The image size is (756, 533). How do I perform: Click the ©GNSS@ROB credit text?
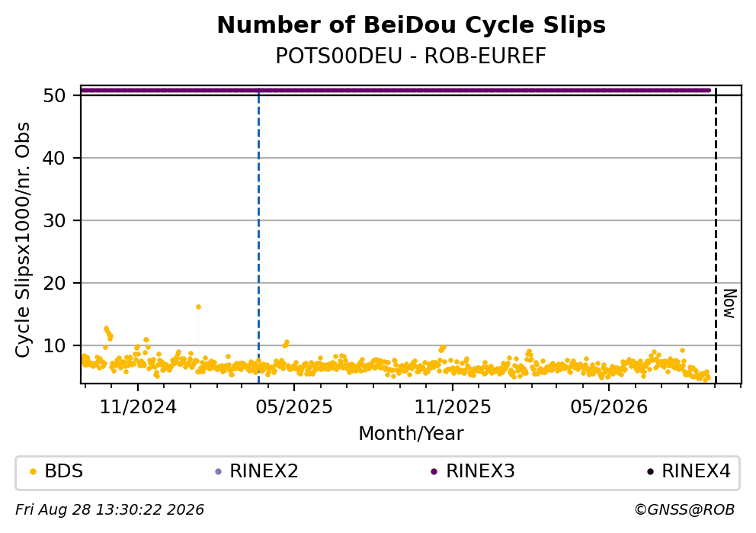click(x=684, y=510)
